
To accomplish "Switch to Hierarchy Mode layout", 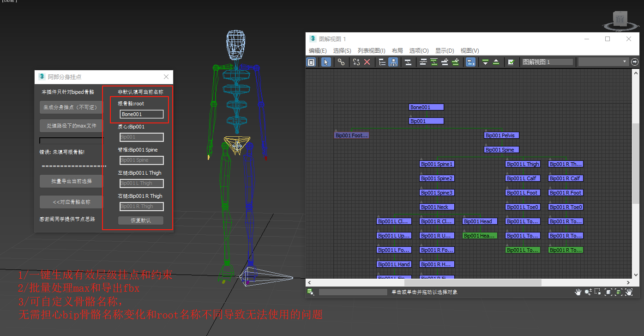I will tap(382, 62).
